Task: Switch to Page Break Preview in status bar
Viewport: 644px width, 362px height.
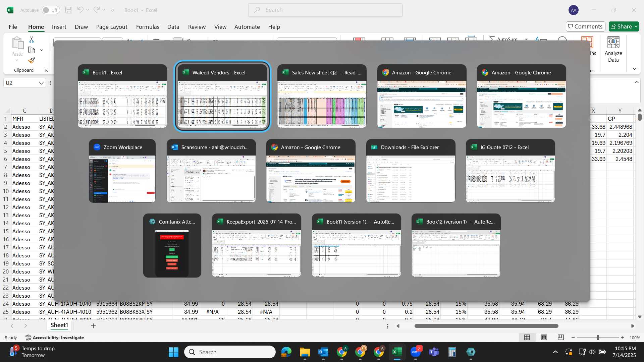Action: pos(560,338)
